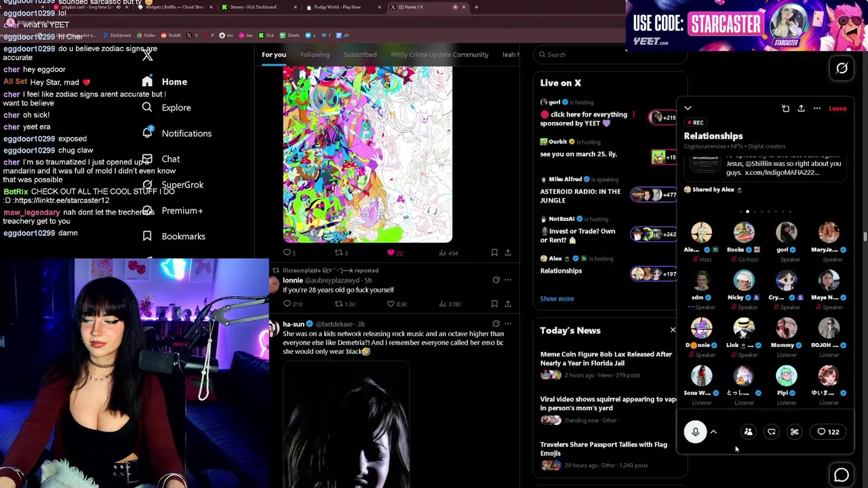Repost lonnie's post with 1.3K reposts
Viewport: 868px width, 488px height.
click(x=345, y=304)
